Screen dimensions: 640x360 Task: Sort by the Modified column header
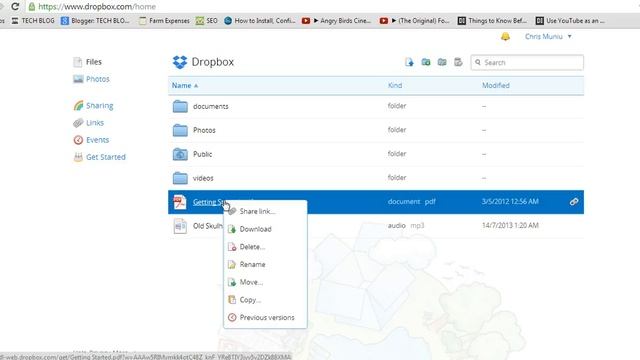point(496,85)
